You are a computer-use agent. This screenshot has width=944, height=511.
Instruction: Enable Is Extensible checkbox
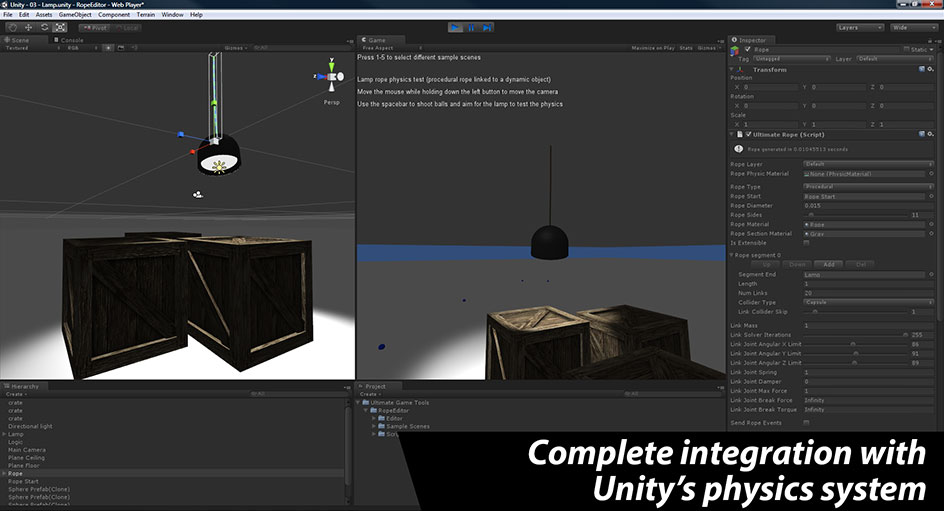(806, 243)
